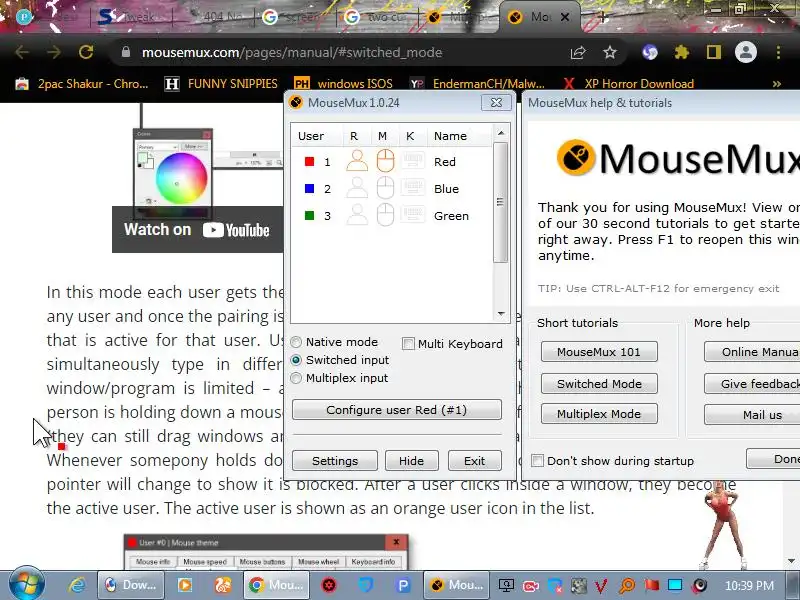Click the Blue user mouse icon
The width and height of the screenshot is (800, 600).
(386, 188)
